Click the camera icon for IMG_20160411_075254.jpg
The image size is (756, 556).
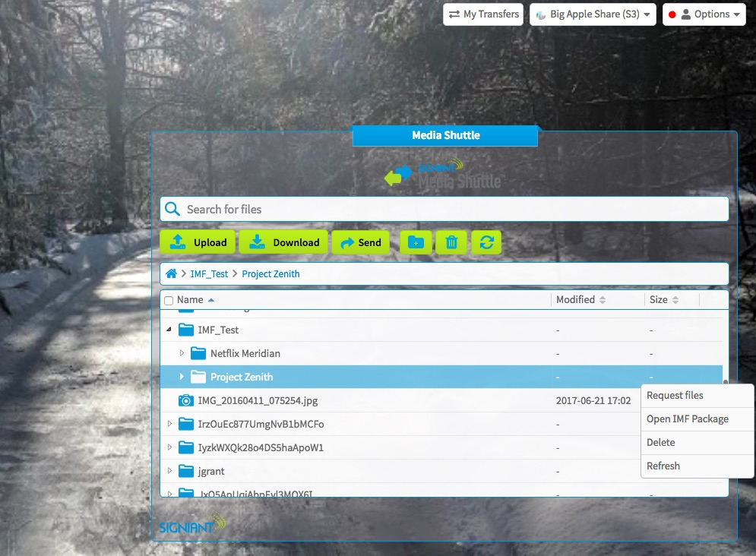(x=185, y=400)
